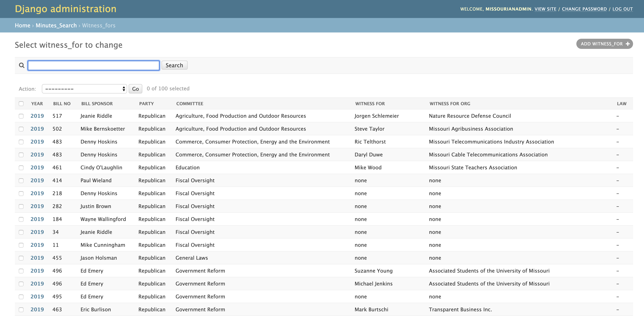Focus the search text field
Viewport: 644px width, 316px height.
(93, 65)
